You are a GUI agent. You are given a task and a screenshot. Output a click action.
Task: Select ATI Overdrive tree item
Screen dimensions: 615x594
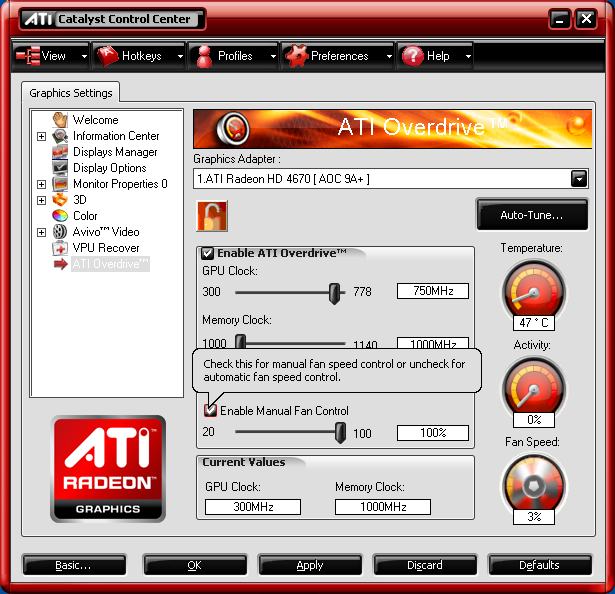tap(111, 264)
